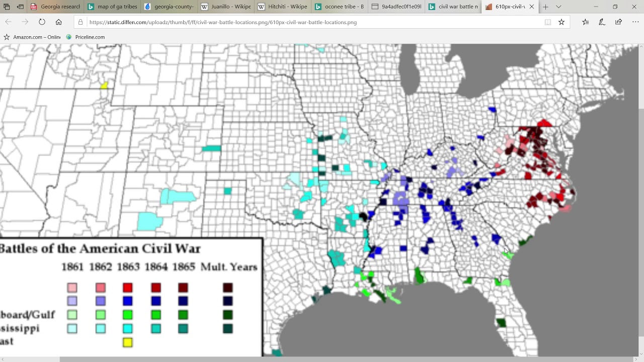Open a new tab
Screen dimensions: 644x362
[x=545, y=7]
